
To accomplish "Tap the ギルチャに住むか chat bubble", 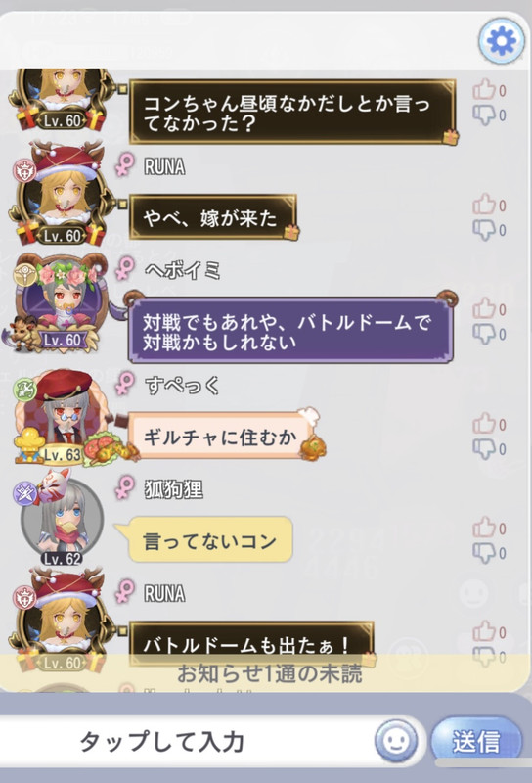I will click(x=220, y=437).
